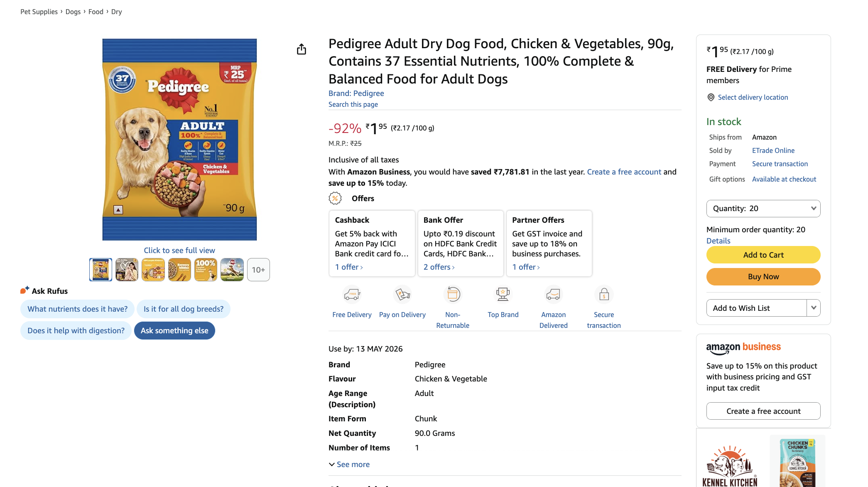This screenshot has width=868, height=487.
Task: Expand the Add to Wish List arrow
Action: coord(814,308)
